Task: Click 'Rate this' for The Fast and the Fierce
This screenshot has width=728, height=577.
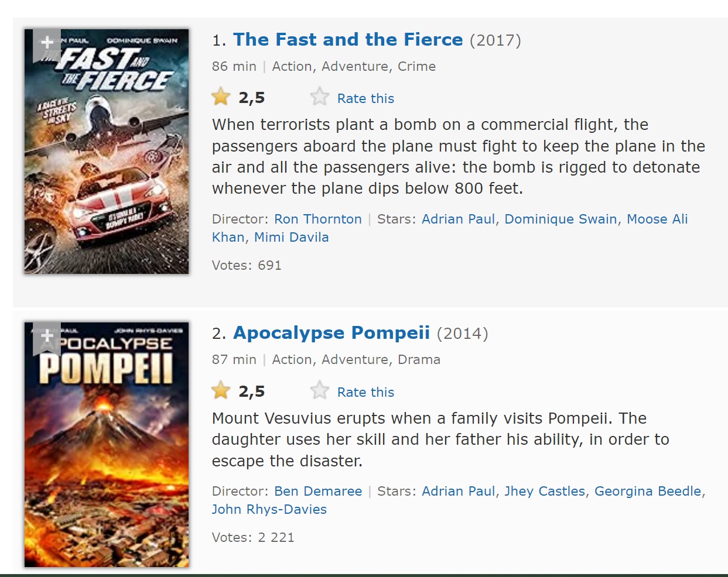Action: coord(365,98)
